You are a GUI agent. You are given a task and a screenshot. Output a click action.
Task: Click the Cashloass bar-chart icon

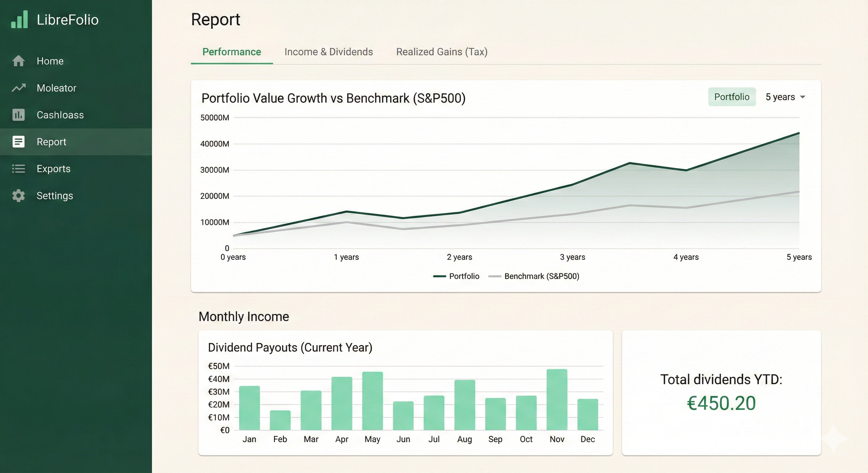(18, 115)
